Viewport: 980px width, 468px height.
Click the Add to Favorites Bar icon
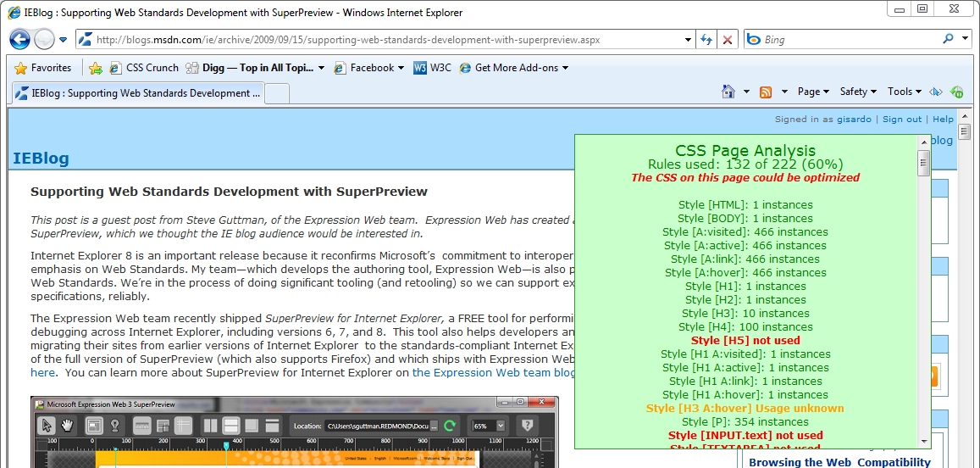click(x=96, y=68)
